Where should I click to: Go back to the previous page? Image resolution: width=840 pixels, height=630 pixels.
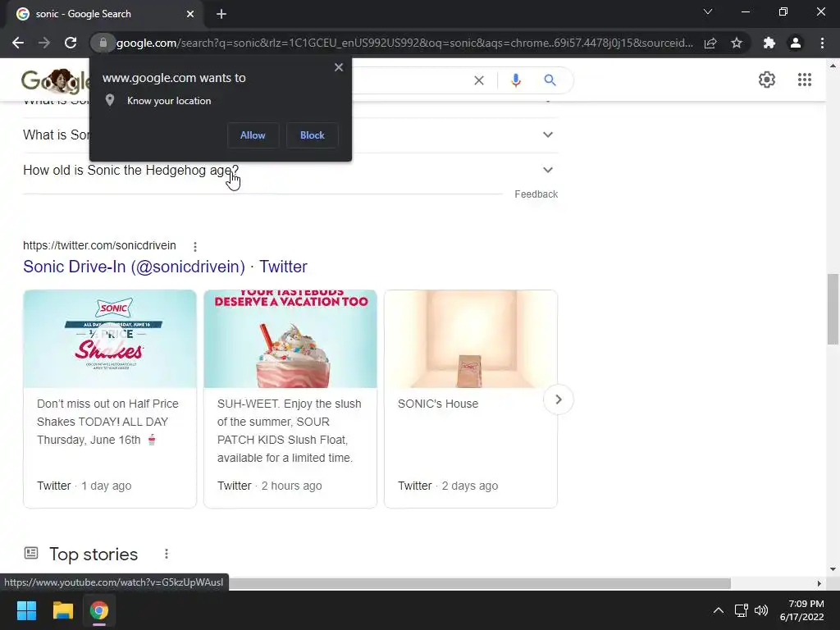pos(18,43)
